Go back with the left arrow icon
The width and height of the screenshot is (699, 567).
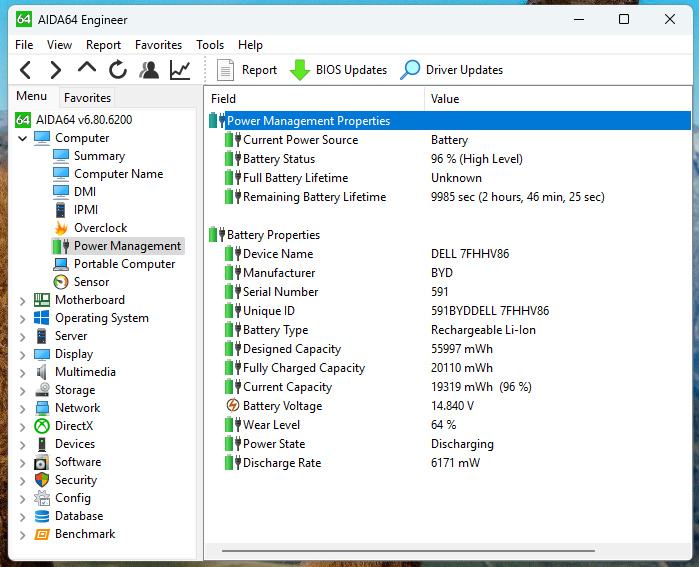[x=26, y=70]
